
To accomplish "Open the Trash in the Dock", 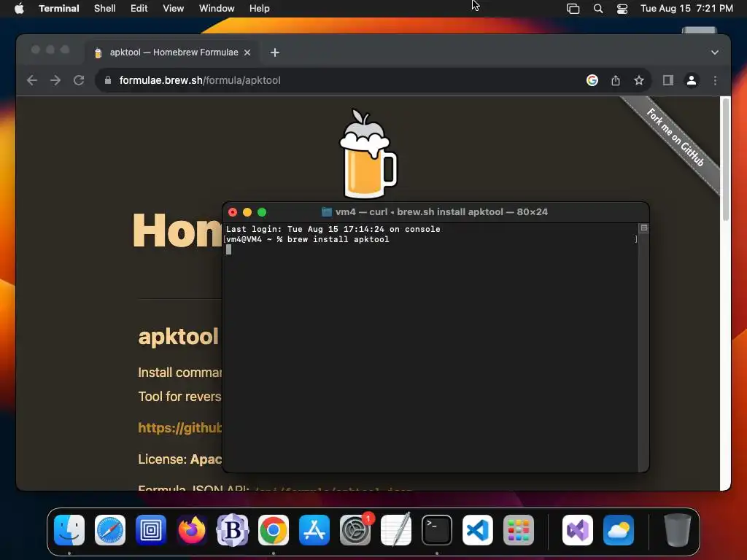I will point(678,530).
